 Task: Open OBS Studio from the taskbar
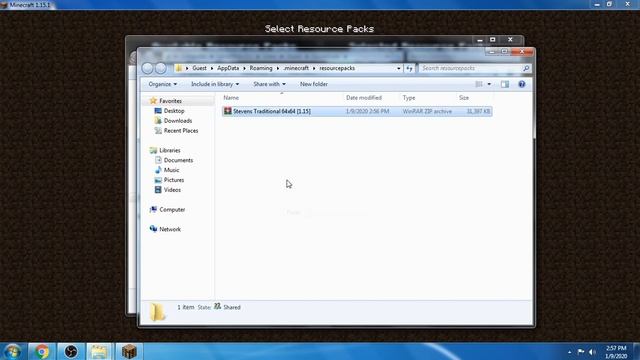71,351
